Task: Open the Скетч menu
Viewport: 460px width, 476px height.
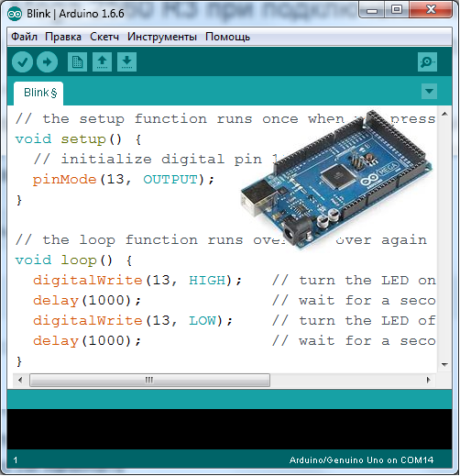Action: tap(104, 37)
